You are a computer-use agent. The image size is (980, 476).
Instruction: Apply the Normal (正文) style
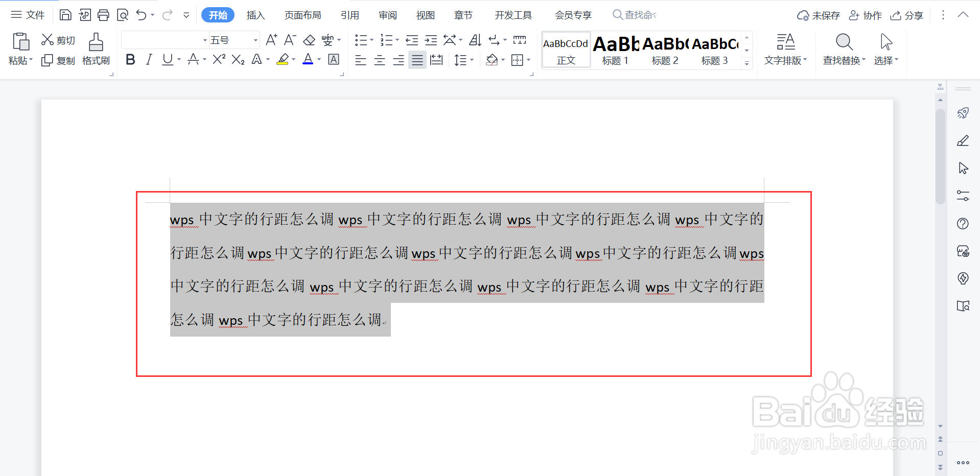(x=566, y=50)
